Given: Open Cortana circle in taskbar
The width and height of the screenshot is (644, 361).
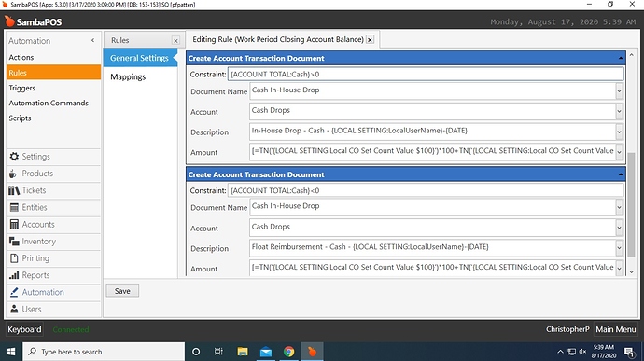Looking at the screenshot, I should point(196,352).
